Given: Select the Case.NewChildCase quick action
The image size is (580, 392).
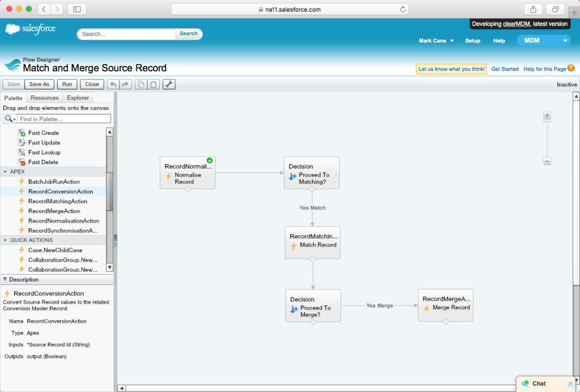Looking at the screenshot, I should tap(54, 250).
